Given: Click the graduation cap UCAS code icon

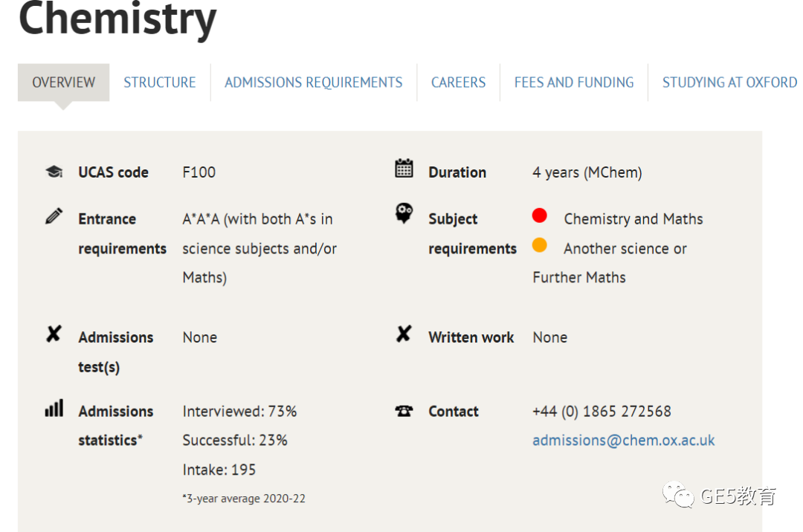Looking at the screenshot, I should point(54,172).
